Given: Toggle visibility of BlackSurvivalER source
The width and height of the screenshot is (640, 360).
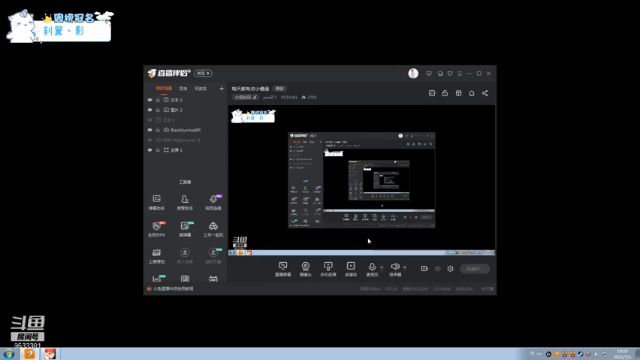Looking at the screenshot, I should [x=150, y=130].
